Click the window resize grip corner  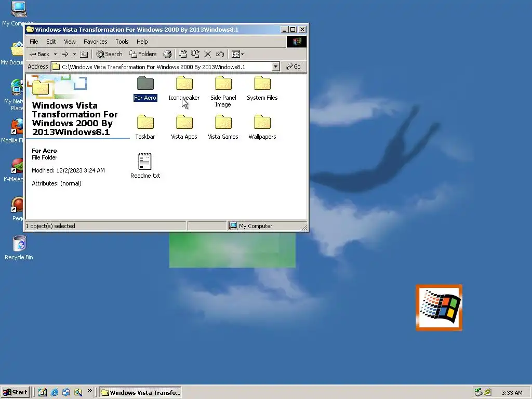tap(304, 228)
